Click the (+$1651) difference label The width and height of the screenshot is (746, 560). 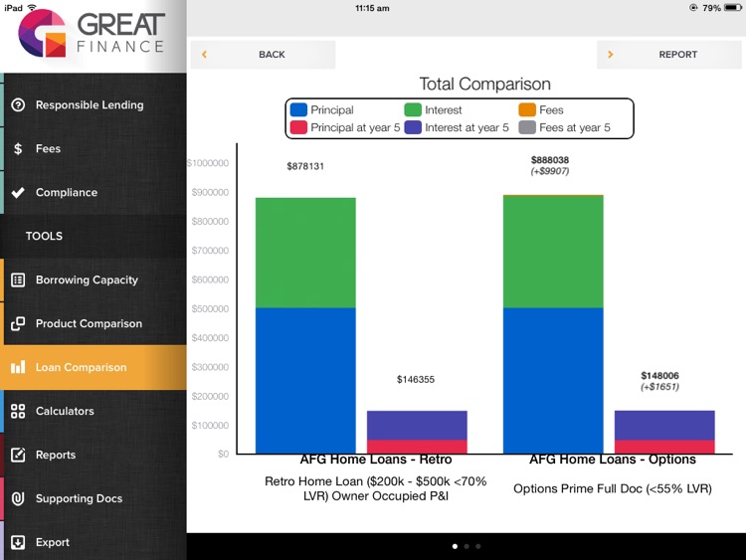[659, 386]
